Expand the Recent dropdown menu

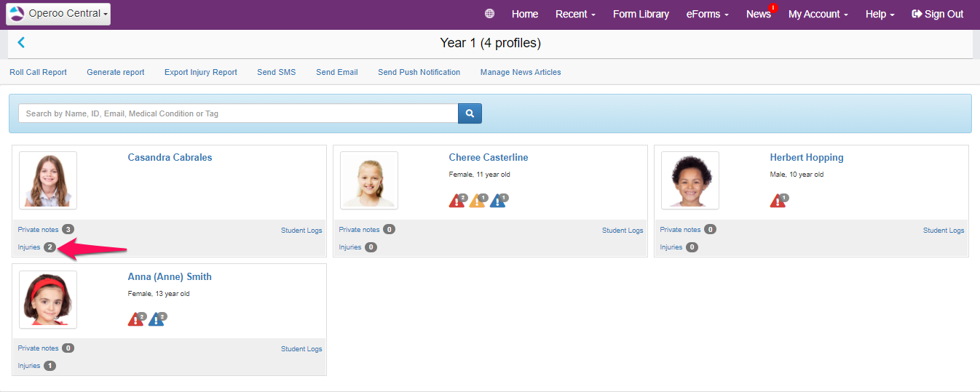(575, 14)
